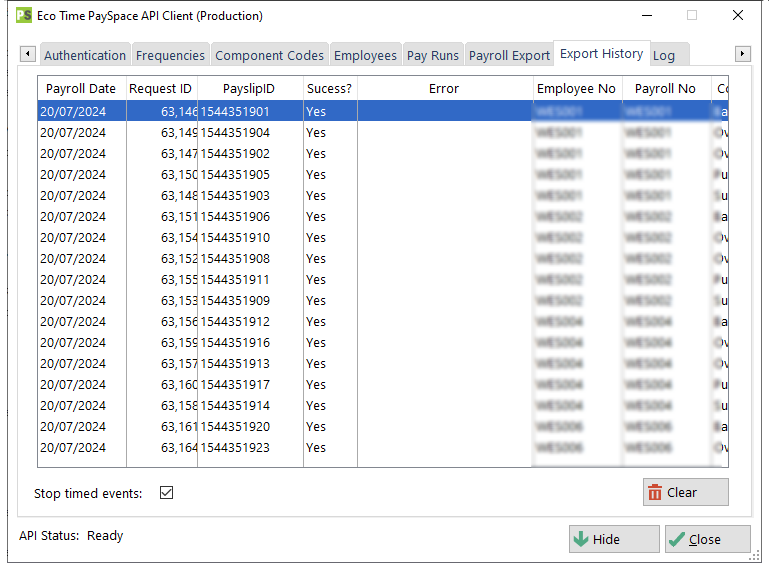Open the Payroll Export tab
The height and width of the screenshot is (570, 769).
pos(509,55)
